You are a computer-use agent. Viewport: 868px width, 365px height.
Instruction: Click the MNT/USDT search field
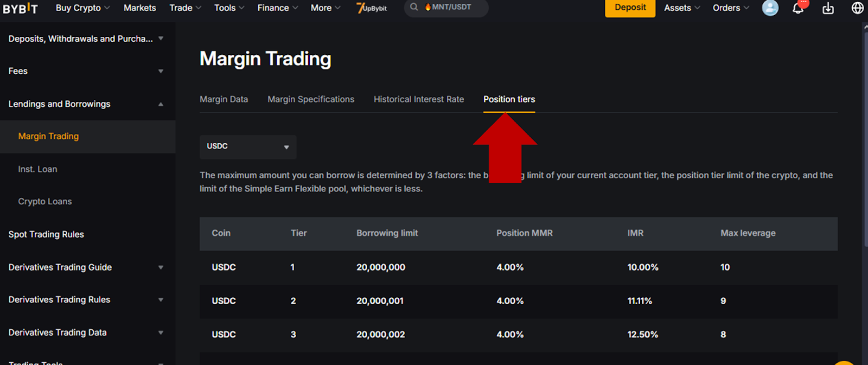click(x=446, y=8)
